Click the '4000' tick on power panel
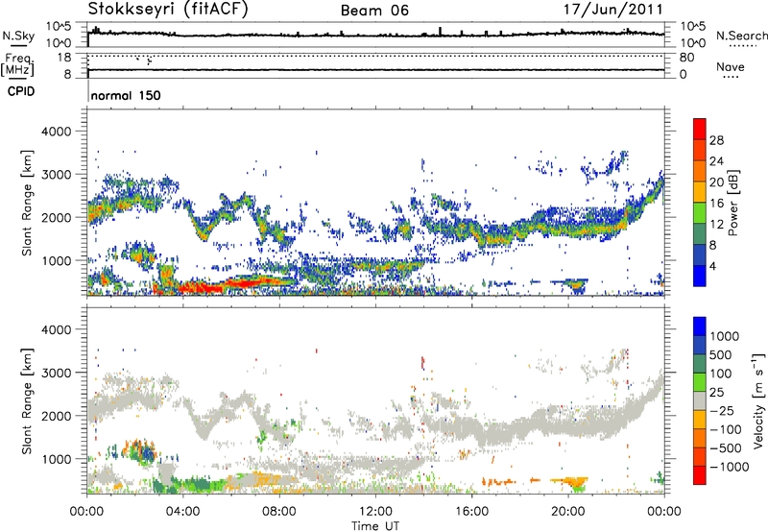Screen dimensions: 768x532 [x=57, y=132]
